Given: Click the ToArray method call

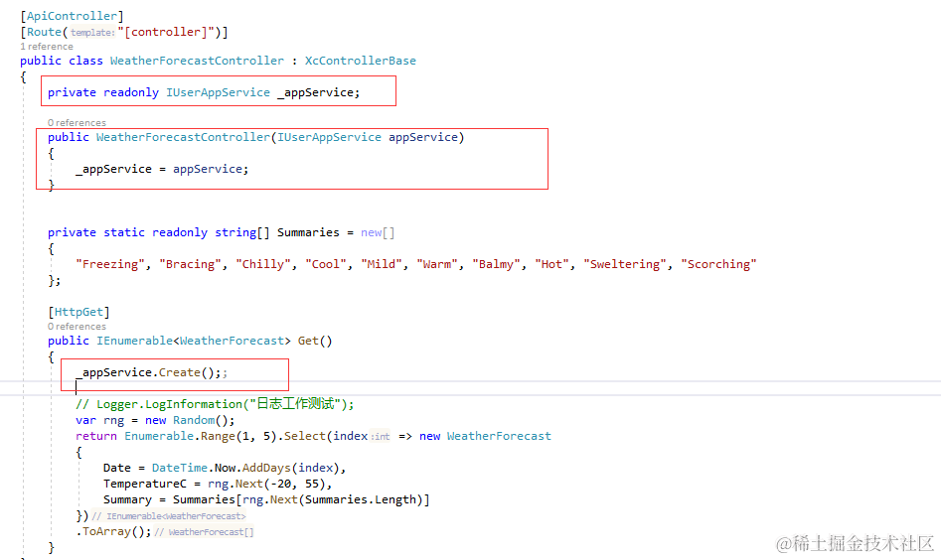Looking at the screenshot, I should pyautogui.click(x=106, y=531).
